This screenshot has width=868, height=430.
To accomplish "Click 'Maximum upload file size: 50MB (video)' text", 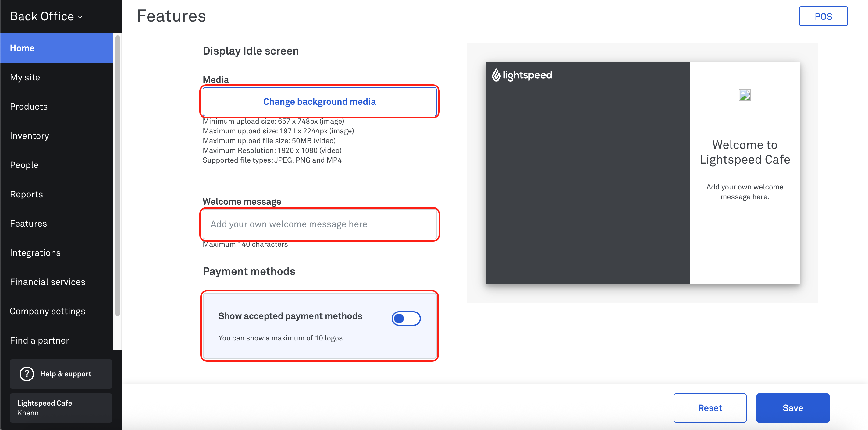I will (x=269, y=141).
